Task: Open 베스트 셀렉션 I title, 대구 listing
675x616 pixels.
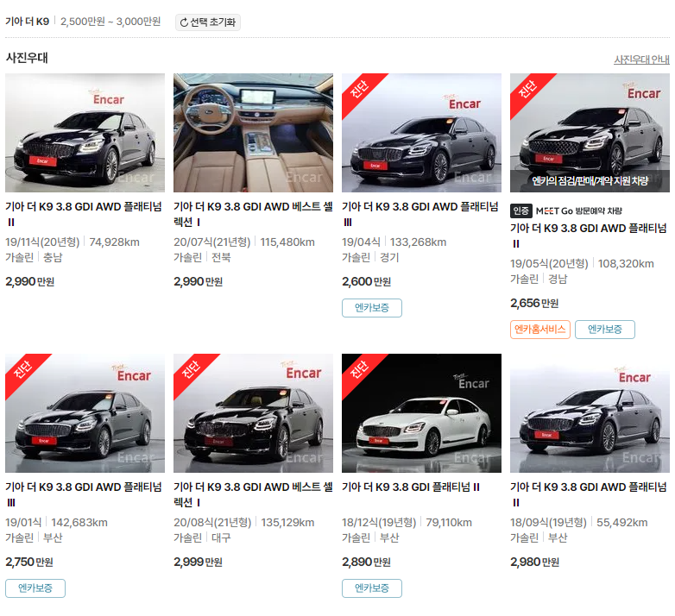Action: [253, 494]
